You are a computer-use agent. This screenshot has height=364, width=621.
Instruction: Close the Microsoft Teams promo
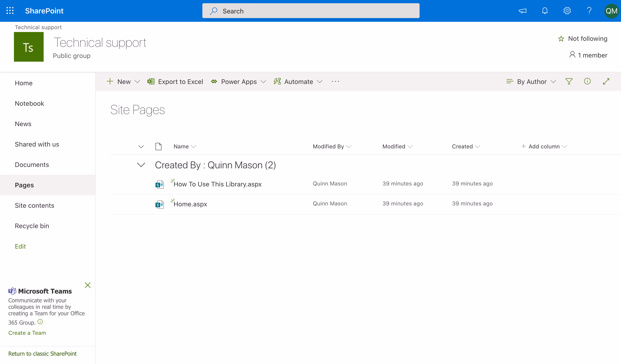(x=87, y=285)
